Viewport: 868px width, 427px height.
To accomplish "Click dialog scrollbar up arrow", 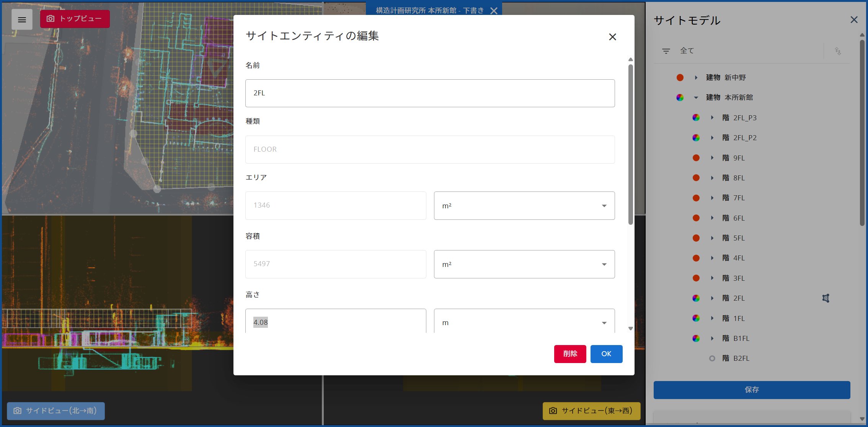I will [631, 59].
